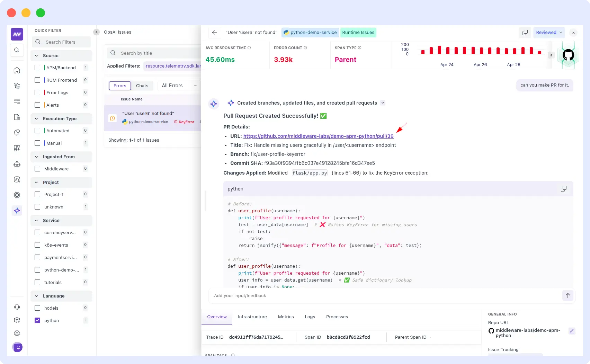Click the home icon in the sidebar
The image size is (590, 364).
(17, 70)
